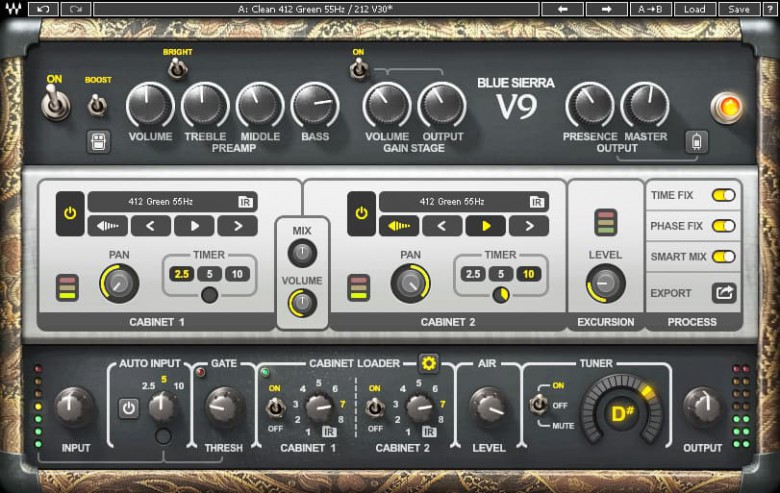Toggle Auto Input power button
The height and width of the screenshot is (493, 780).
[129, 408]
